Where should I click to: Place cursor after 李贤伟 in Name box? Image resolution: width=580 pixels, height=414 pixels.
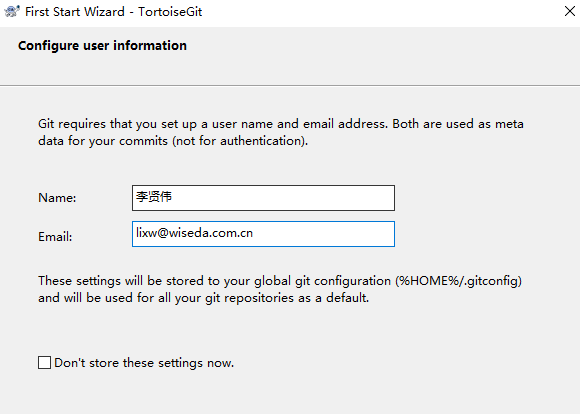[173, 196]
